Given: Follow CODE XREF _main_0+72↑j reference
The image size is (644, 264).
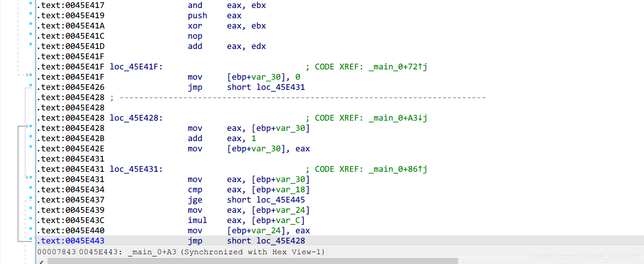Looking at the screenshot, I should tap(398, 67).
